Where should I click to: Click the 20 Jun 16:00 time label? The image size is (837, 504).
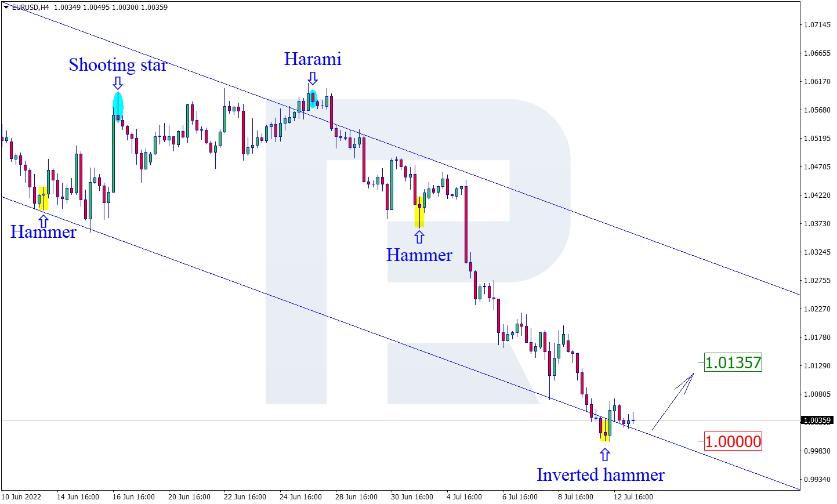click(x=189, y=497)
